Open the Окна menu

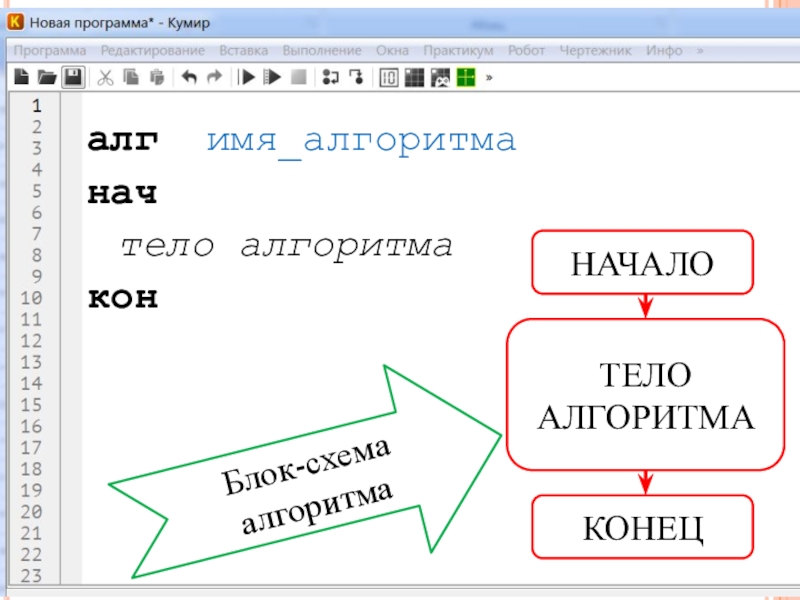click(392, 51)
